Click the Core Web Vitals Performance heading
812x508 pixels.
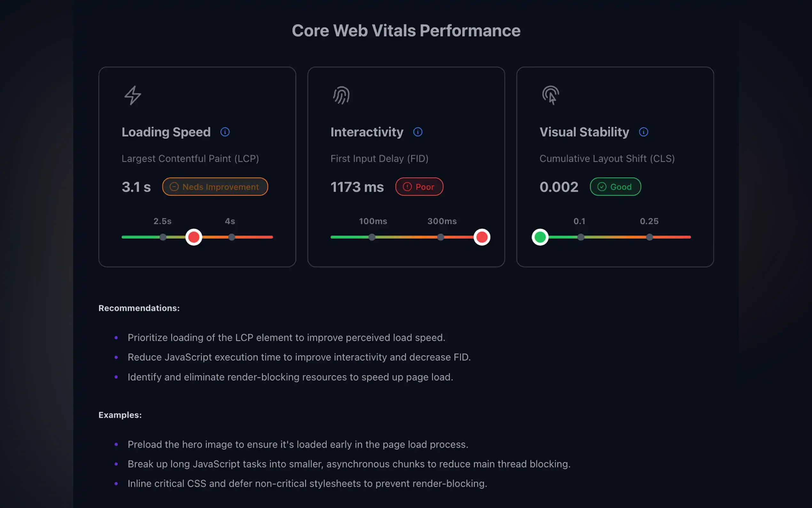point(406,31)
